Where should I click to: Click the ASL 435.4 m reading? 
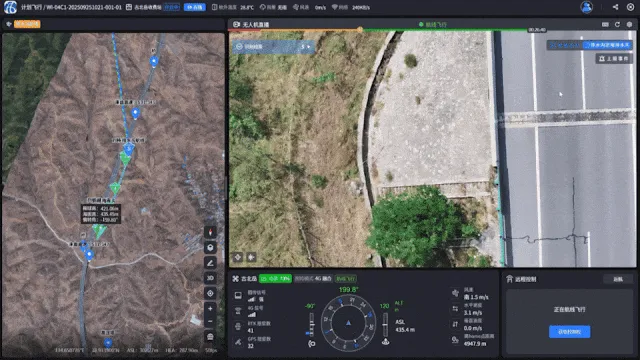(405, 326)
